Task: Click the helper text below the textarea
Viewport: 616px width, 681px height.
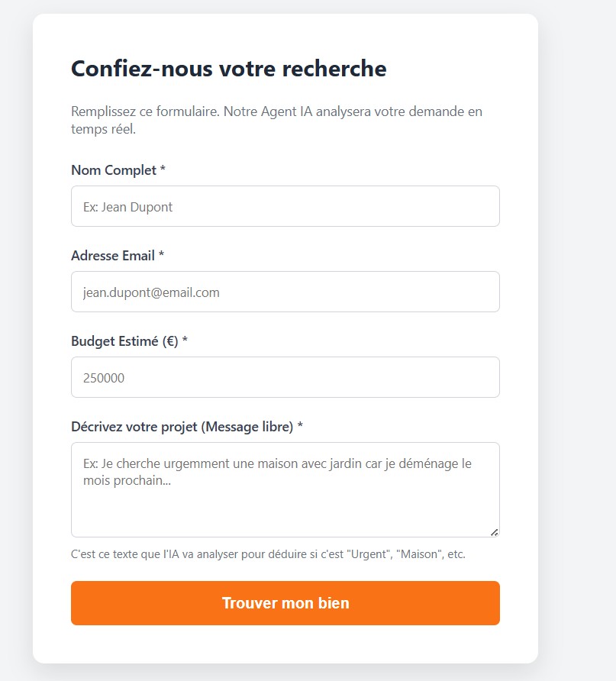Action: 268,554
